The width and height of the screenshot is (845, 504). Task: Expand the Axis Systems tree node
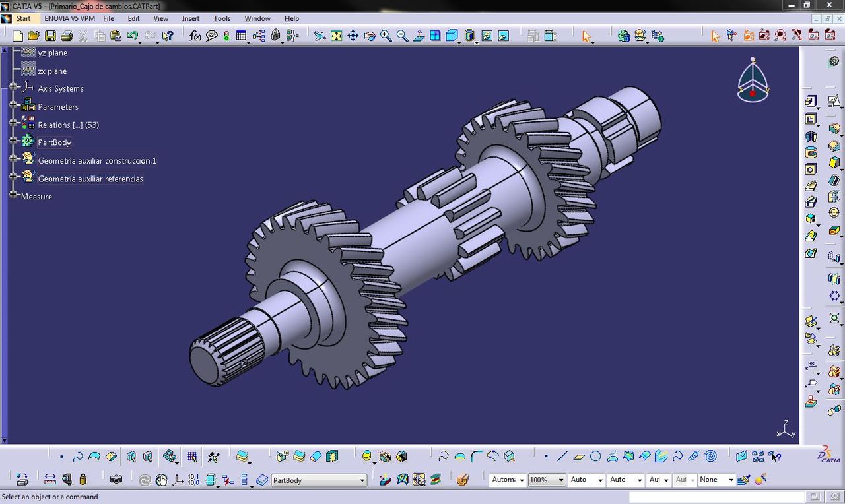pos(13,87)
